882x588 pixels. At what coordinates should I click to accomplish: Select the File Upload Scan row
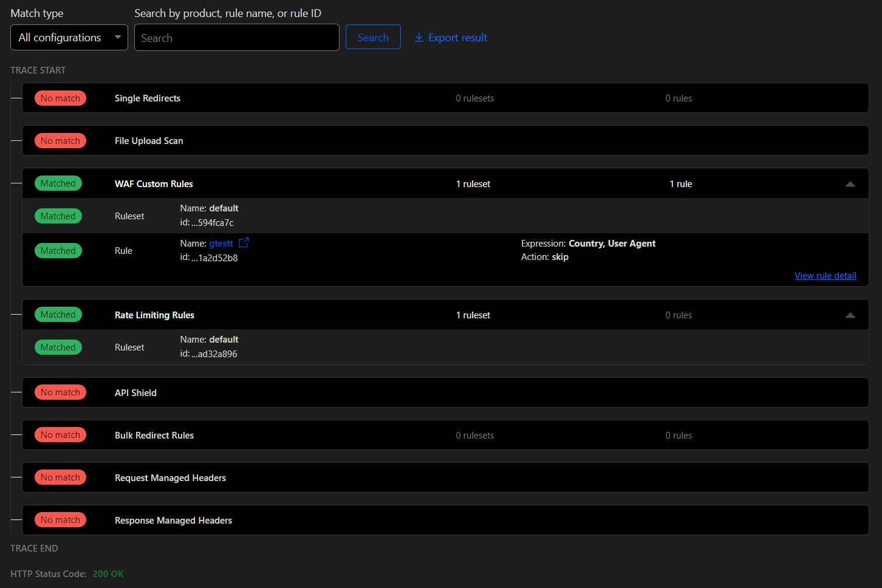coord(445,141)
